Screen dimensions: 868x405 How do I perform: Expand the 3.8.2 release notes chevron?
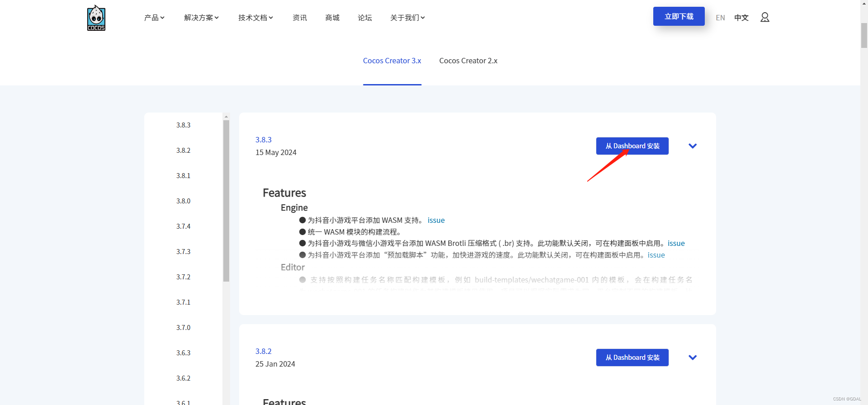point(692,358)
